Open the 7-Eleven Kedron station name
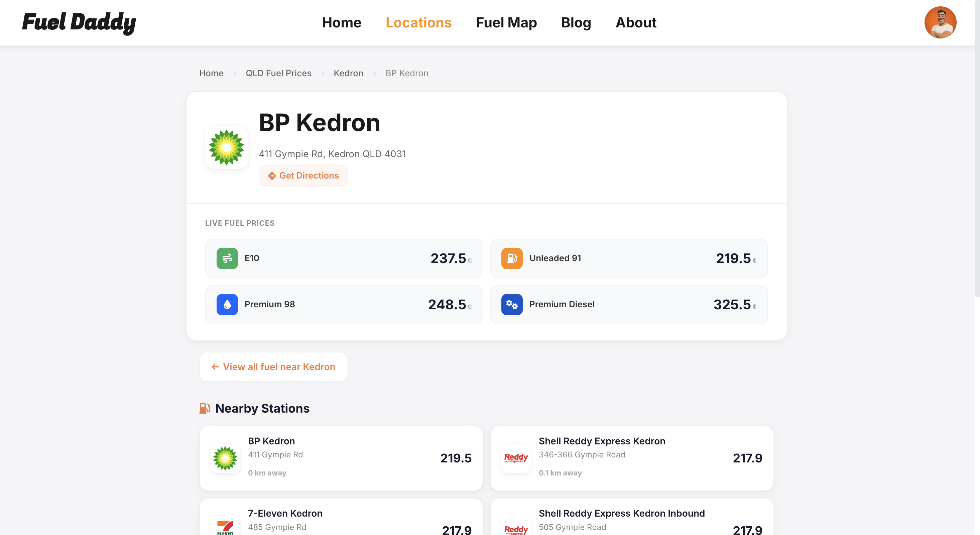 285,513
